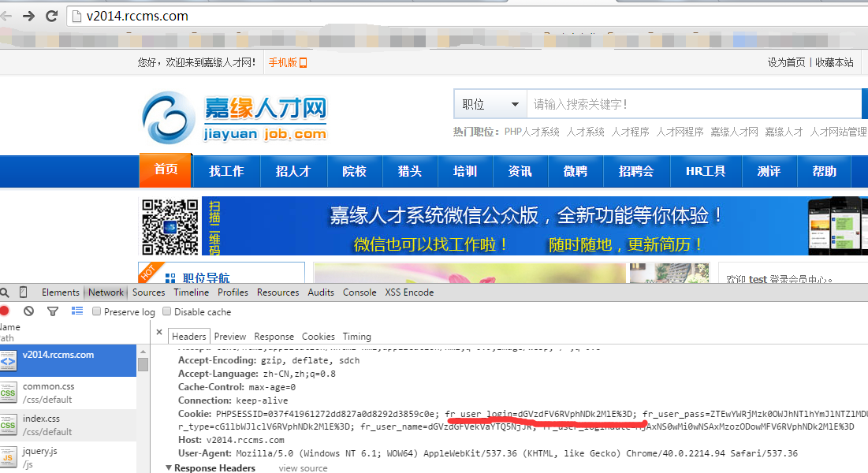Enable Preserve log checkbox
This screenshot has width=868, height=473.
96,311
